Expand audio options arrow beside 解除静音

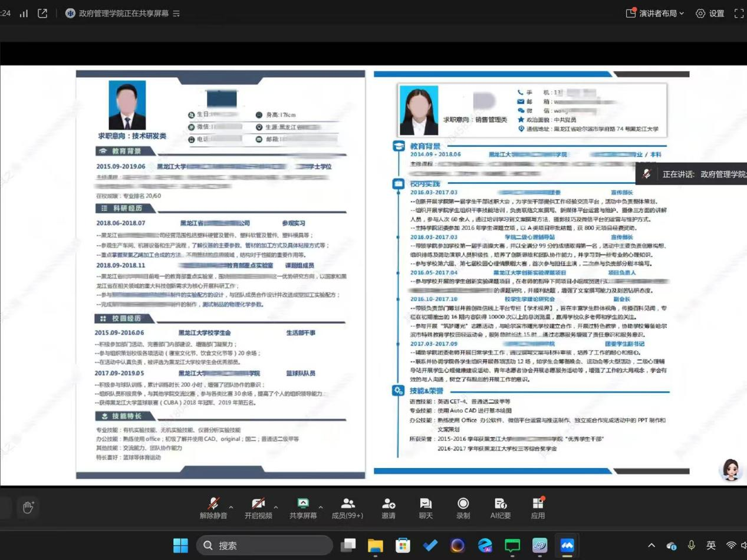pyautogui.click(x=231, y=507)
